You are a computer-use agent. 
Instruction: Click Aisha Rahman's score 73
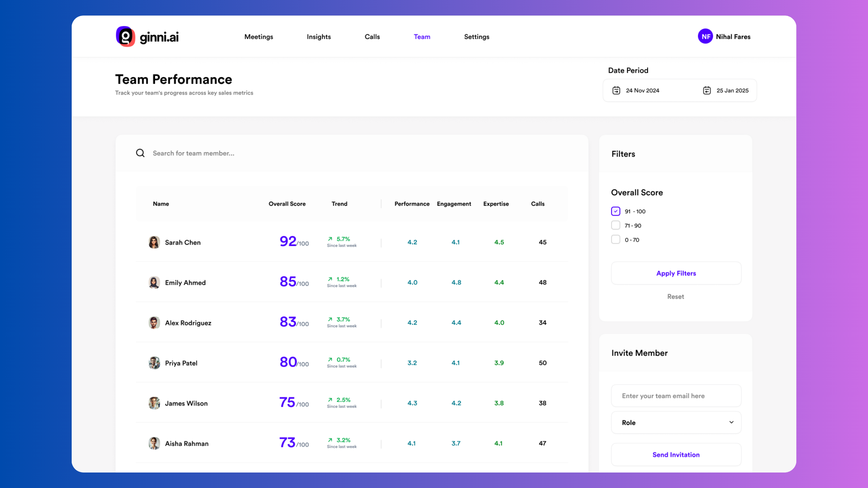[x=287, y=443]
